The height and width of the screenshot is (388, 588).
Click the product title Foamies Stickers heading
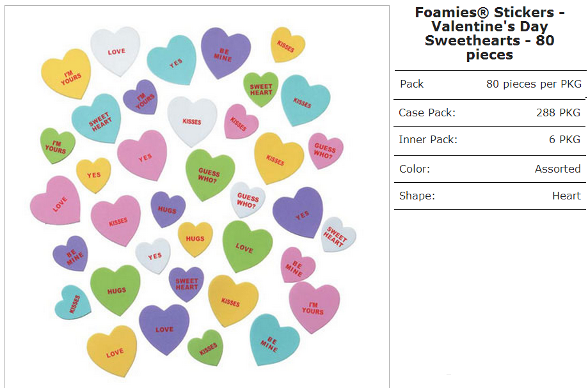point(489,33)
